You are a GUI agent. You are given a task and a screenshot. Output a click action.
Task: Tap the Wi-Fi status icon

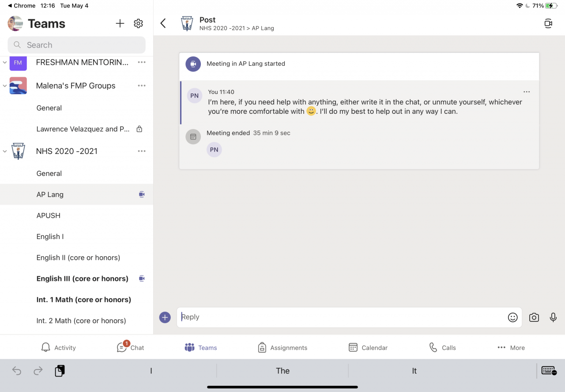[x=520, y=6]
